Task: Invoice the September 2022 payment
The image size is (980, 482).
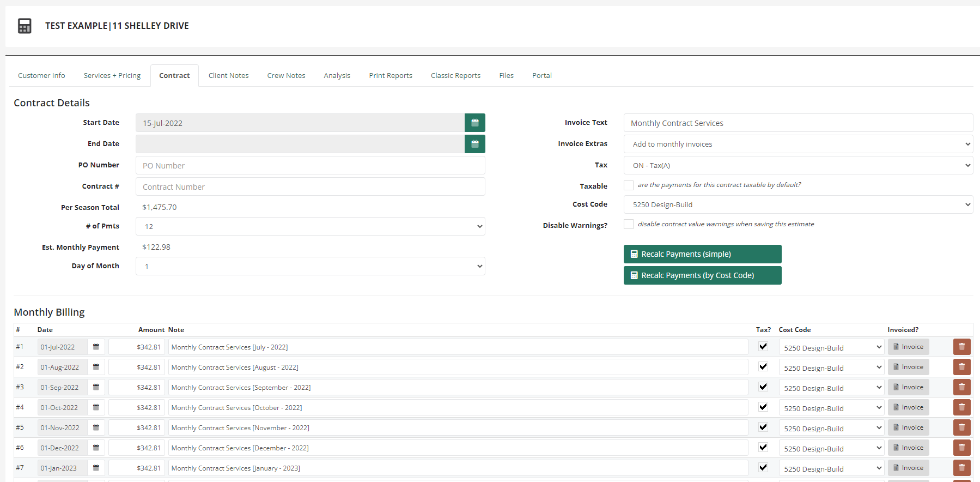Action: point(908,387)
